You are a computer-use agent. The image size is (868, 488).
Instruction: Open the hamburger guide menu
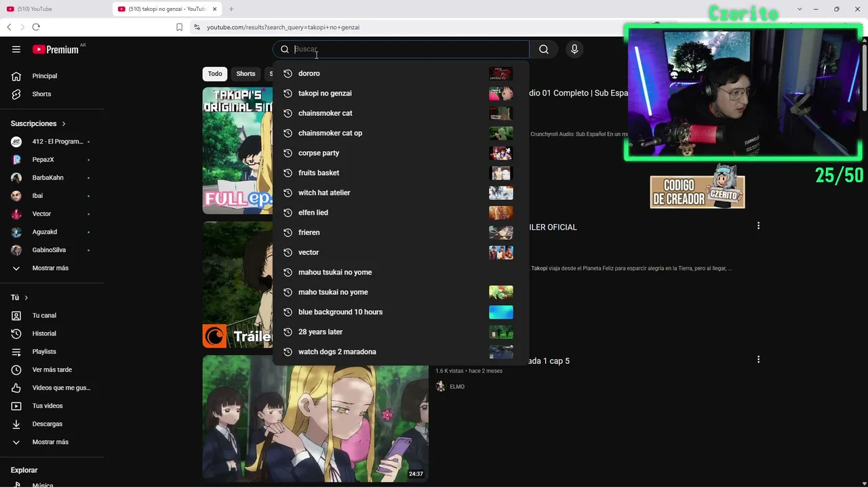[16, 49]
